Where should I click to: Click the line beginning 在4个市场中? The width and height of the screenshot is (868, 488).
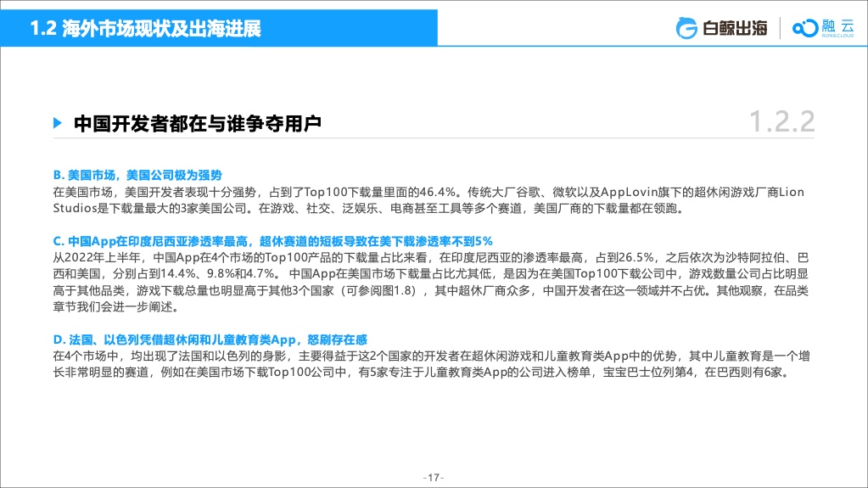click(431, 356)
